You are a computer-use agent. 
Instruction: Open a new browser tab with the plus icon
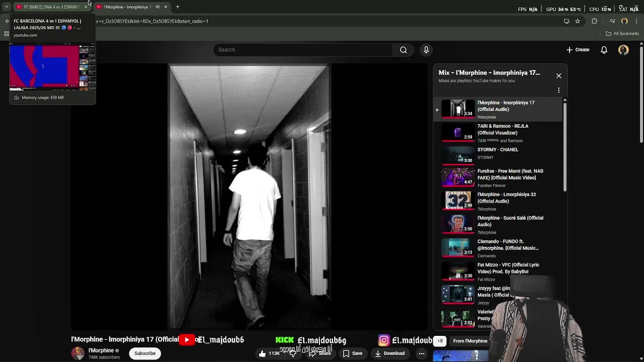pos(178,7)
